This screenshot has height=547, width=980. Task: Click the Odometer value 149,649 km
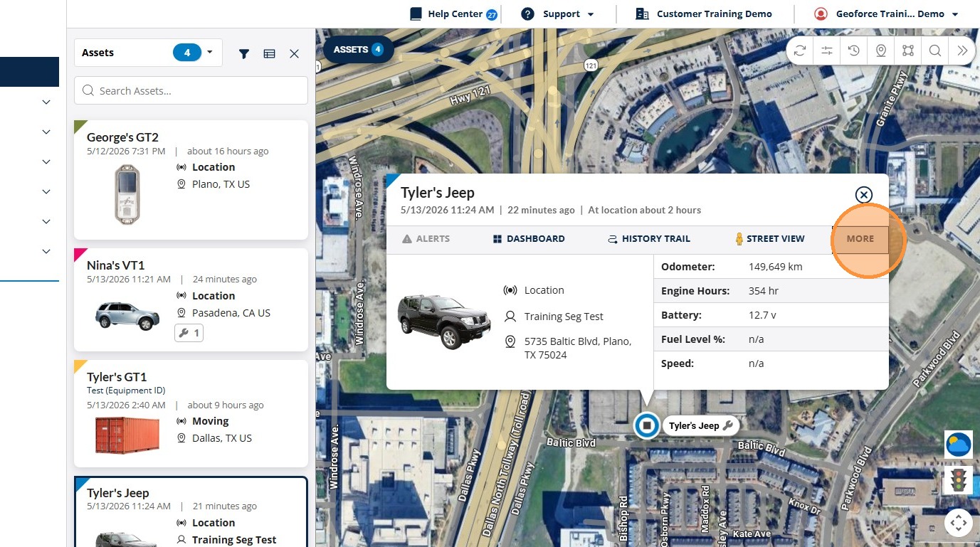click(x=776, y=267)
